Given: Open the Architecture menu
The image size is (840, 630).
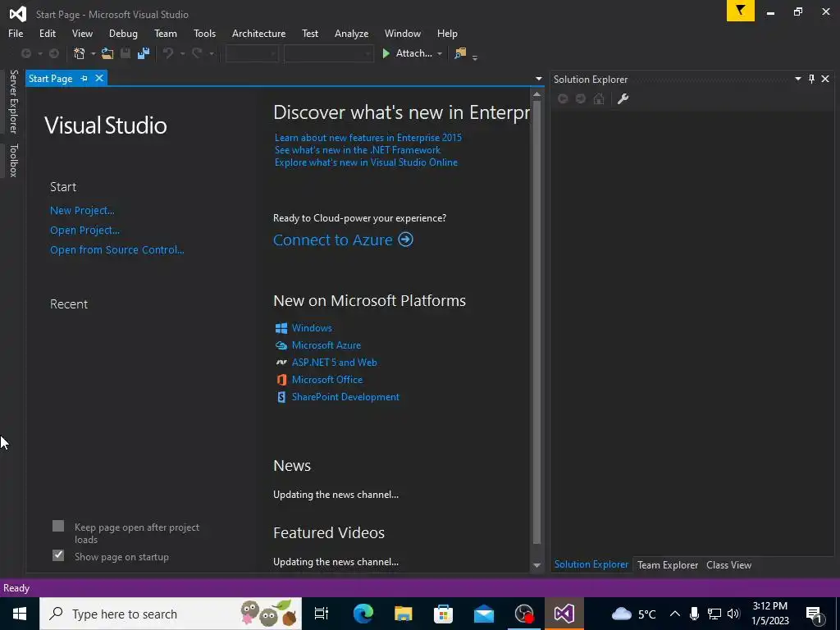Looking at the screenshot, I should point(258,33).
